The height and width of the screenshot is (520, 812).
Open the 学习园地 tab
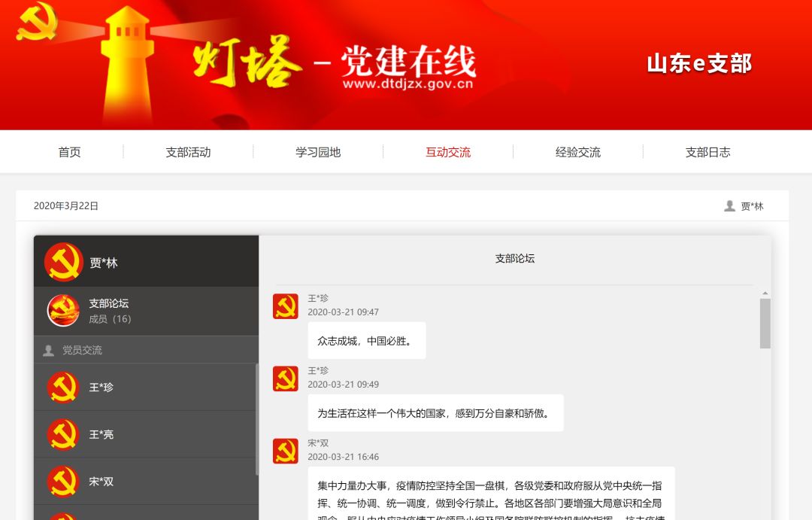318,152
